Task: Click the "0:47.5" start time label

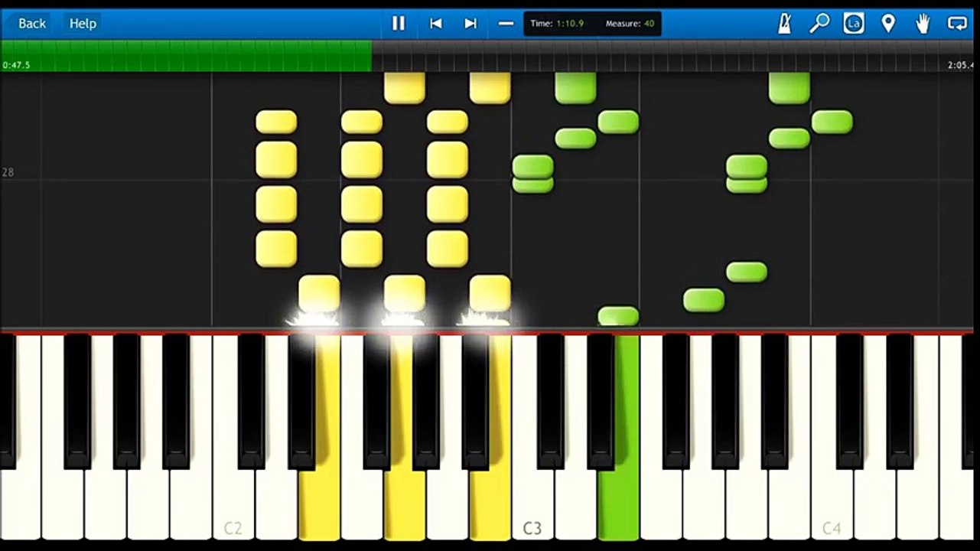Action: [16, 65]
